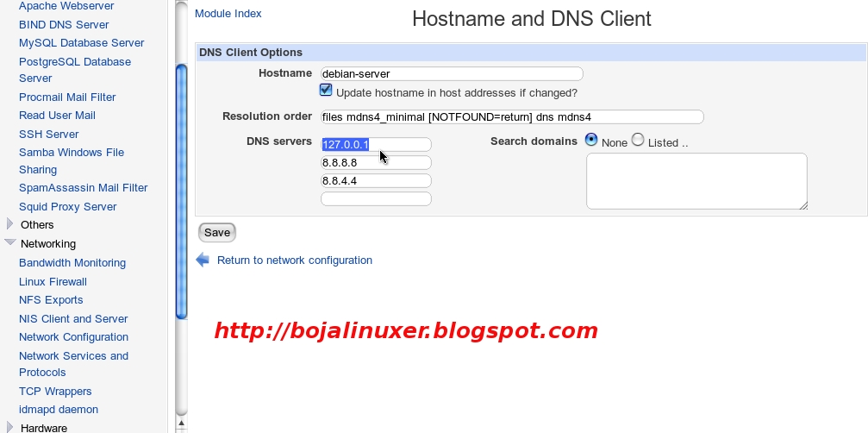Open TCP Wrappers module
Screen dimensions: 868x433
(55, 391)
